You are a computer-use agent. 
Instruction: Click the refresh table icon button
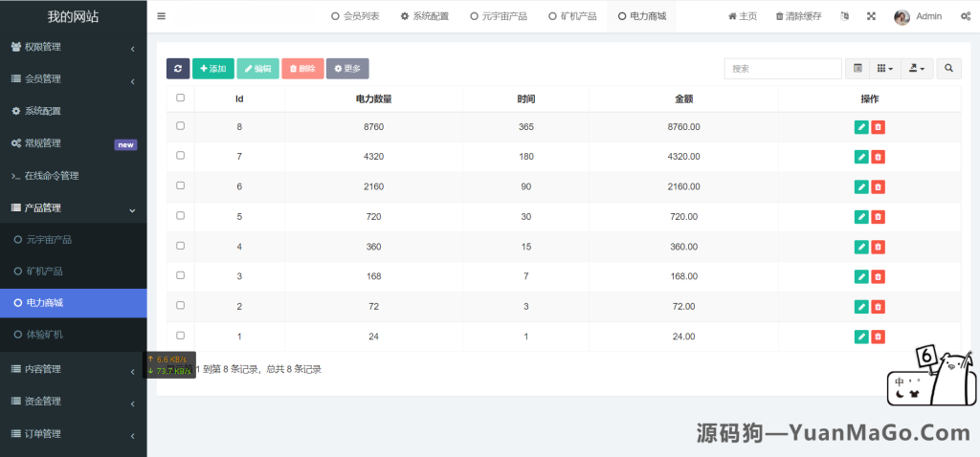pyautogui.click(x=178, y=69)
